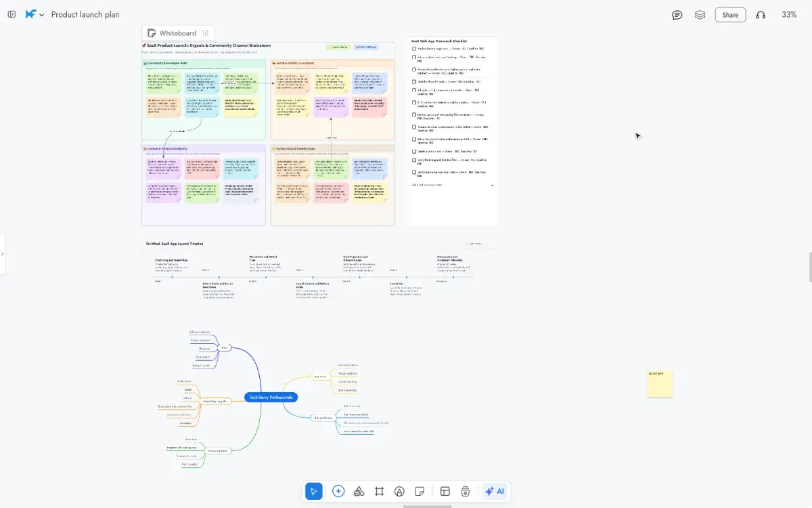Click the Whiteboard tag icon

click(152, 33)
